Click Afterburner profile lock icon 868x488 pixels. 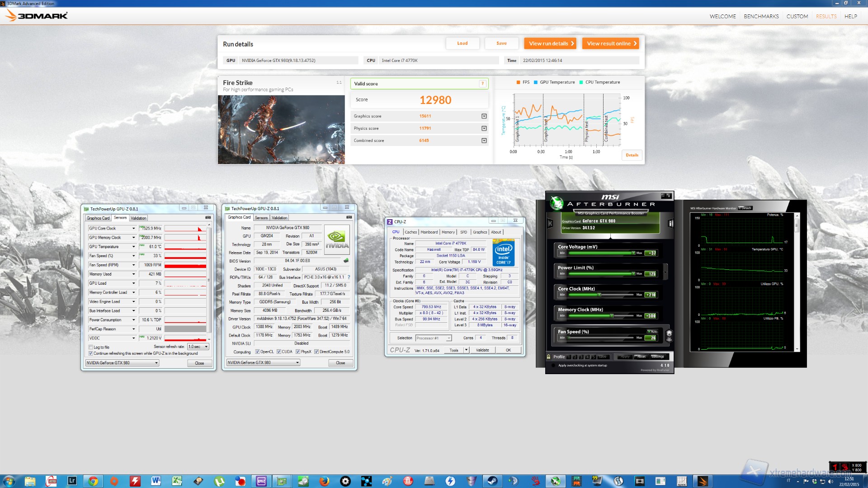click(549, 357)
